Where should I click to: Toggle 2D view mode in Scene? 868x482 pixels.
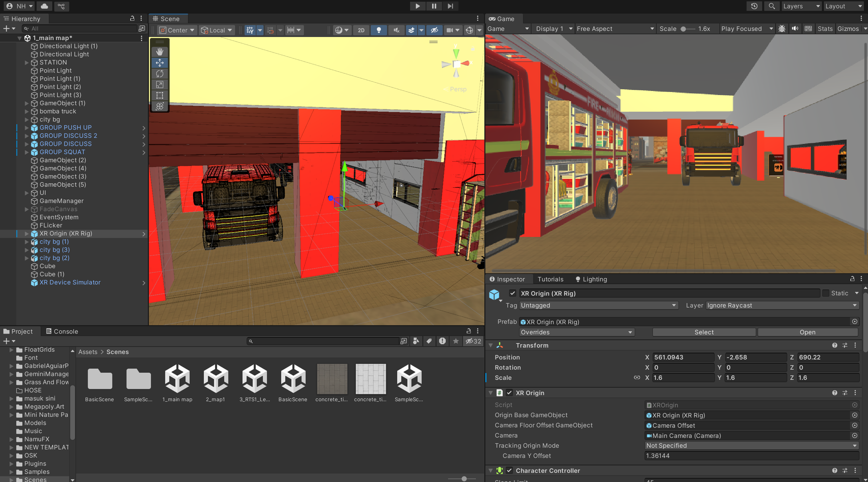(x=361, y=30)
